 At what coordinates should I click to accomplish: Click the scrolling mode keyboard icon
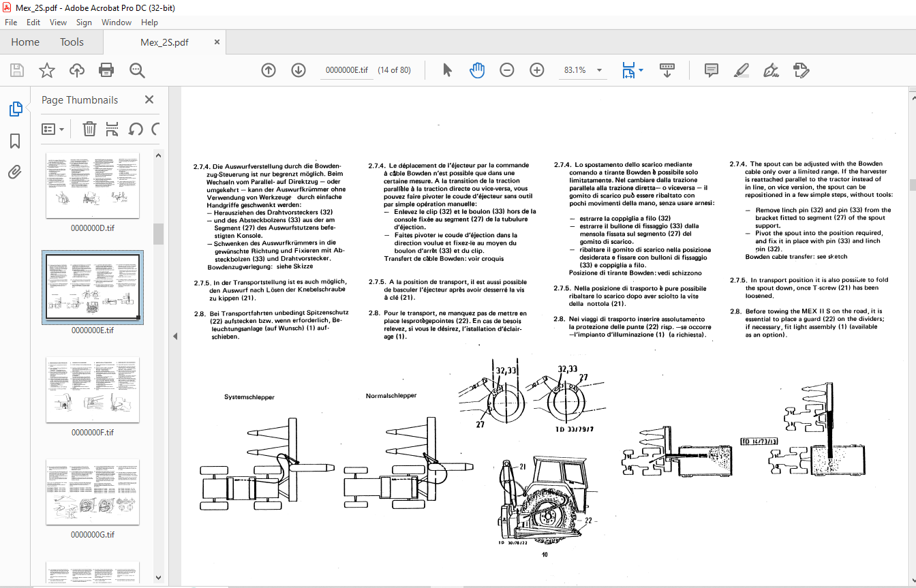667,70
